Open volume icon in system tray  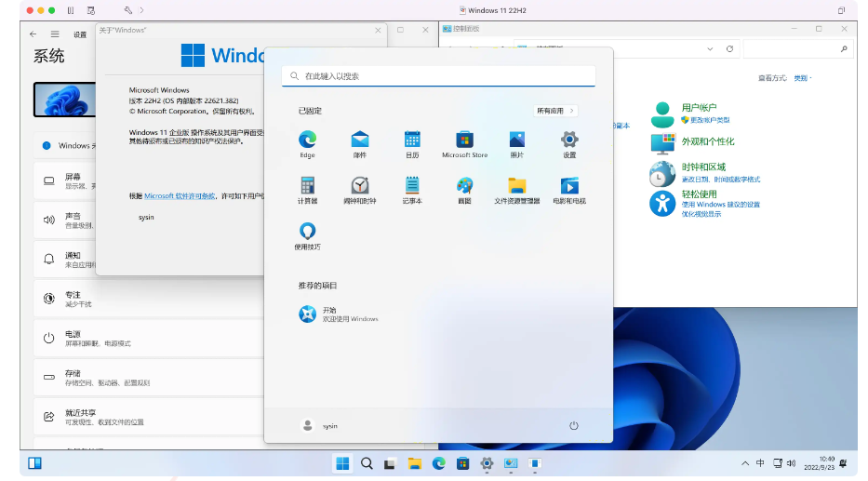point(791,463)
